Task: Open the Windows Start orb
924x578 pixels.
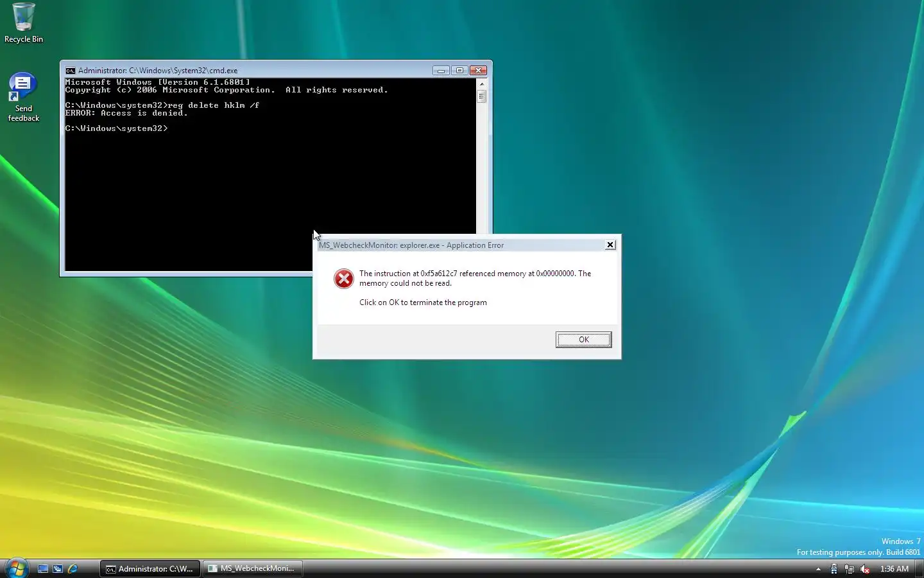Action: (x=17, y=568)
